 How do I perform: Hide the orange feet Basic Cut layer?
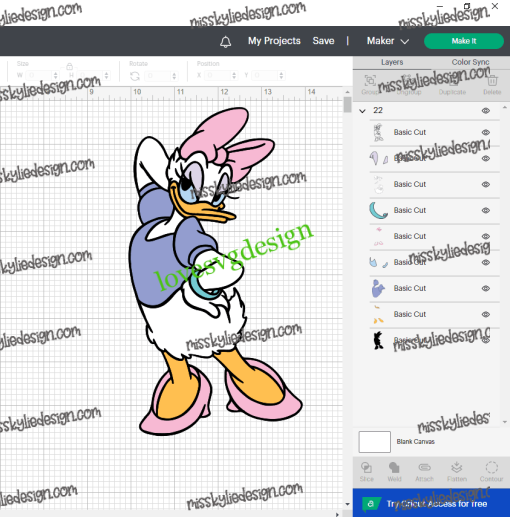point(486,314)
